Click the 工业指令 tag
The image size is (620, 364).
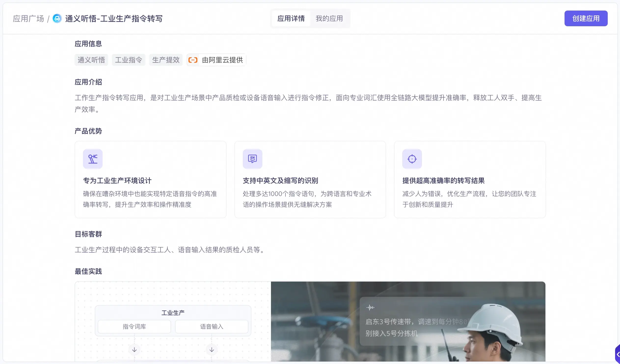[x=129, y=60]
